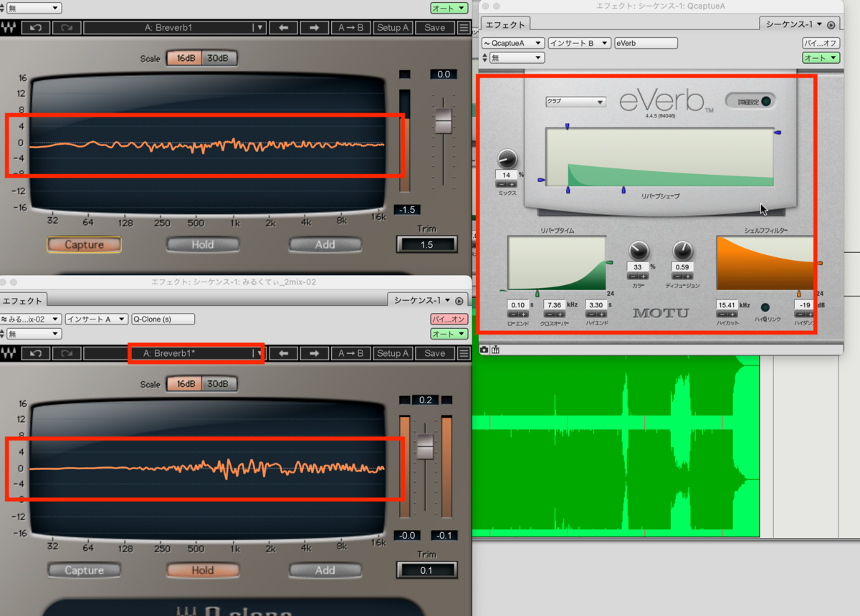860x616 pixels.
Task: Click Save in upper Q-Clone toolbar
Action: point(435,28)
